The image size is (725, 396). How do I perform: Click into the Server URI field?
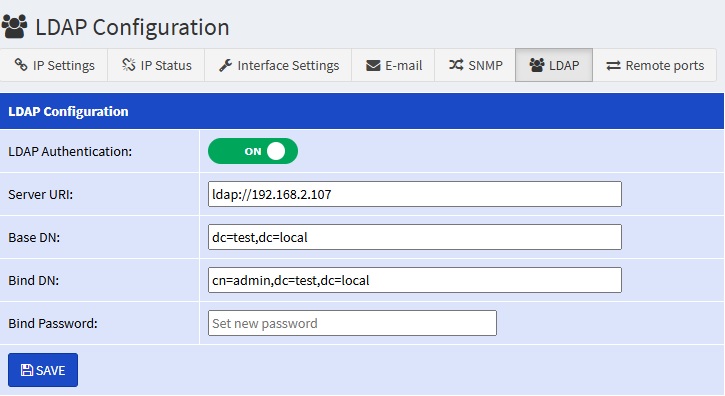pos(415,194)
